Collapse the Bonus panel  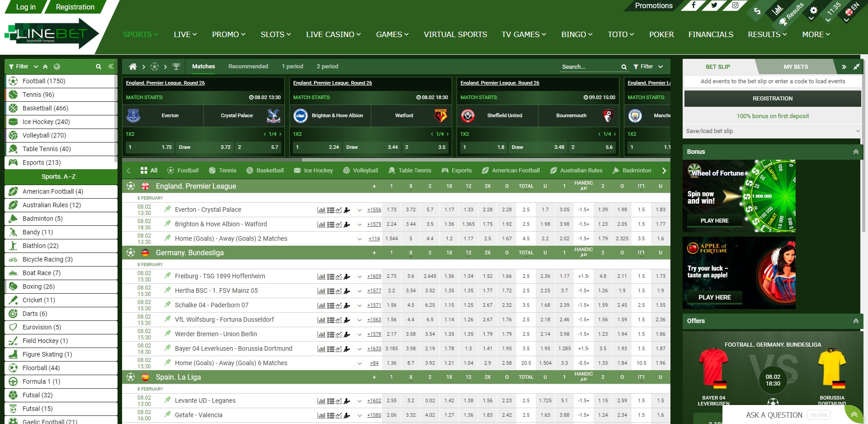click(x=855, y=152)
